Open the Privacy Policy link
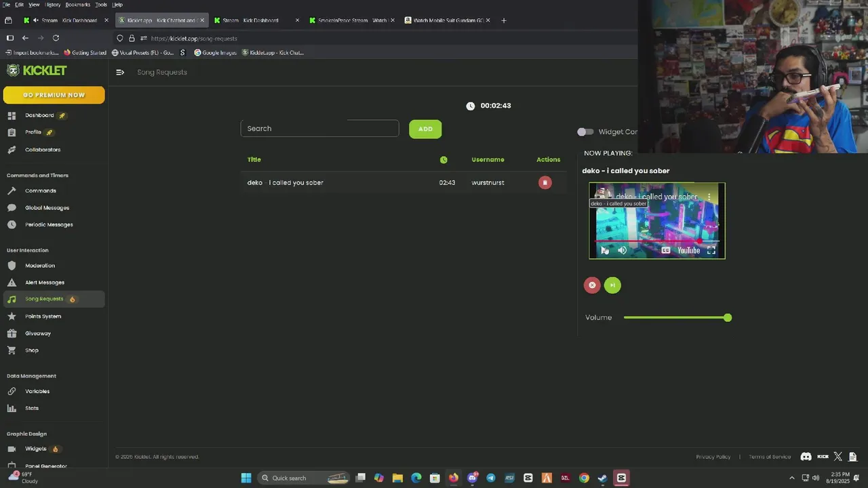 coord(713,457)
